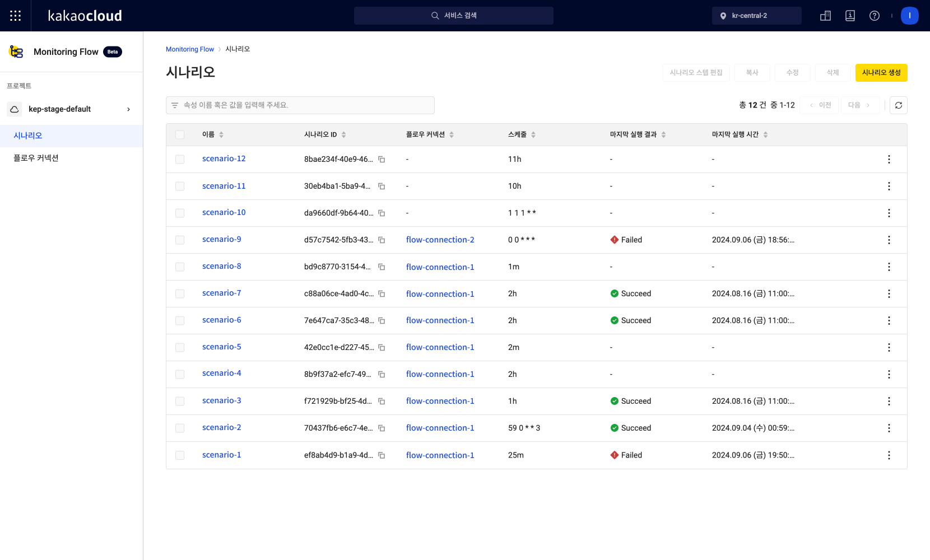Copy the scenario-7 ID value
This screenshot has height=560, width=930.
[x=382, y=294]
